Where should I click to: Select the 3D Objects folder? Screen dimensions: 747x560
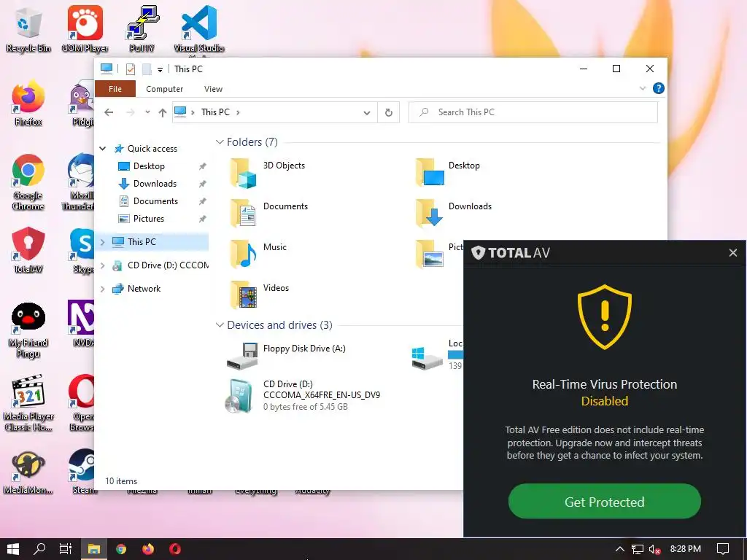pyautogui.click(x=269, y=172)
